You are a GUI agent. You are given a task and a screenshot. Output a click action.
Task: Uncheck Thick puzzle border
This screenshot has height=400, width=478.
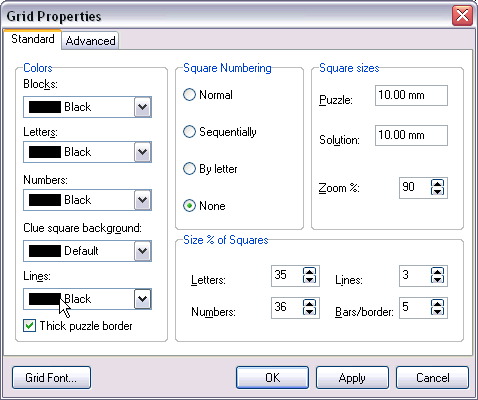(29, 326)
